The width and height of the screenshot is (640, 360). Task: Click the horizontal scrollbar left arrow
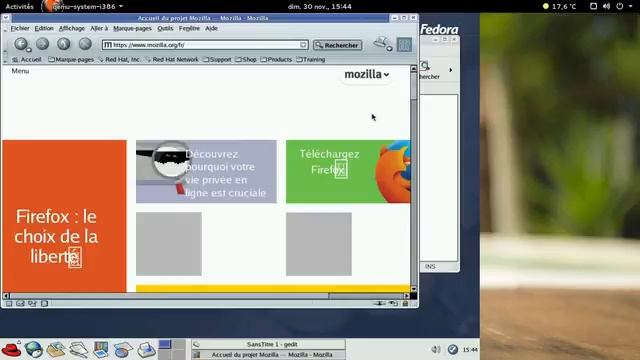tap(6, 296)
